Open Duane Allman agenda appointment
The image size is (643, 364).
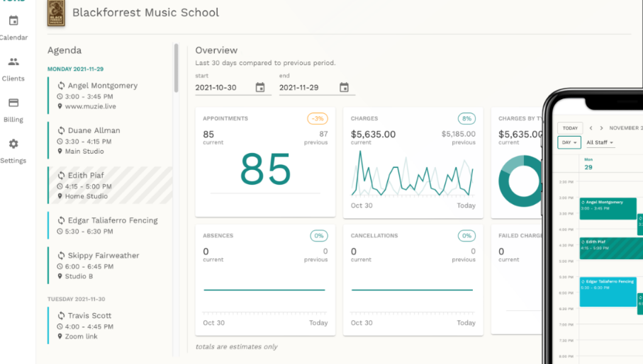pos(110,140)
